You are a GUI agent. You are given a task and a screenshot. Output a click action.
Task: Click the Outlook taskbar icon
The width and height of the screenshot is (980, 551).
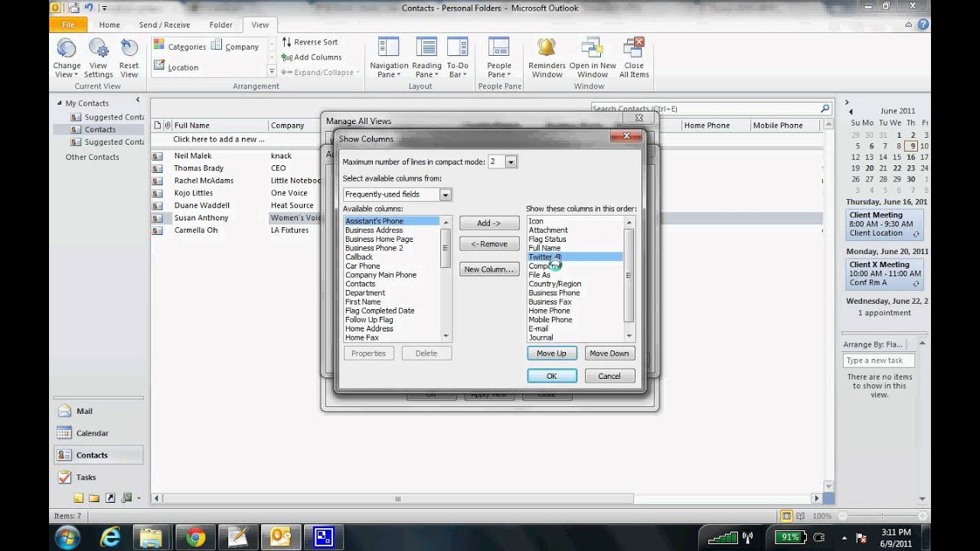pyautogui.click(x=281, y=537)
